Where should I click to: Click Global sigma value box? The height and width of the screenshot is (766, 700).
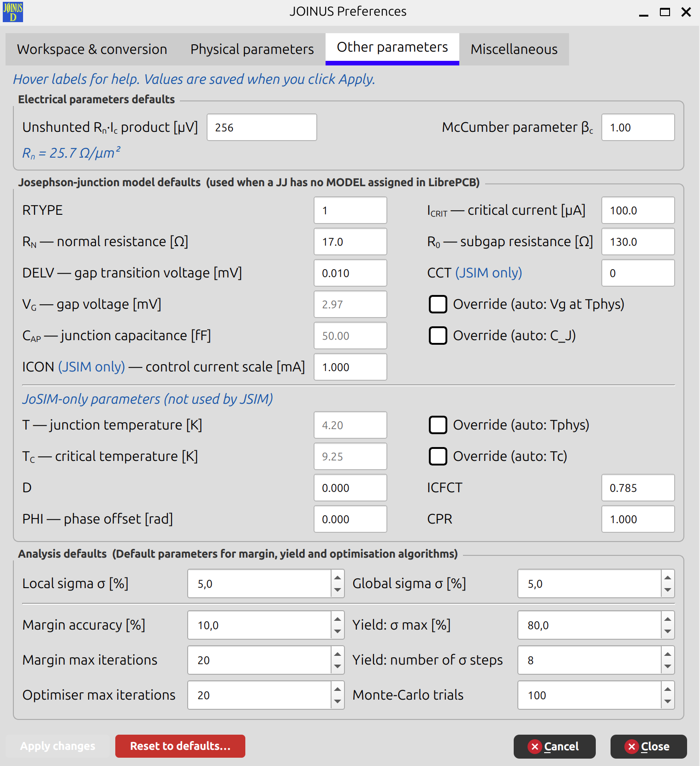(x=590, y=583)
